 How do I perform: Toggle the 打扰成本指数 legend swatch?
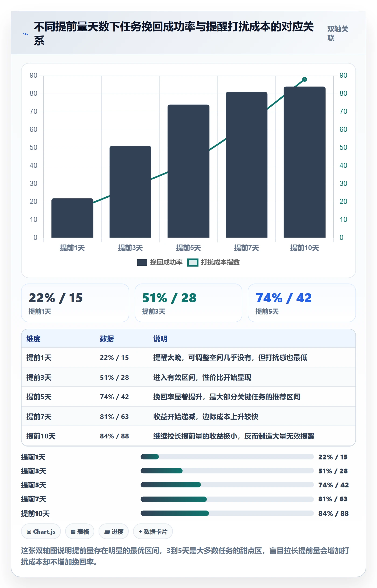coord(193,262)
